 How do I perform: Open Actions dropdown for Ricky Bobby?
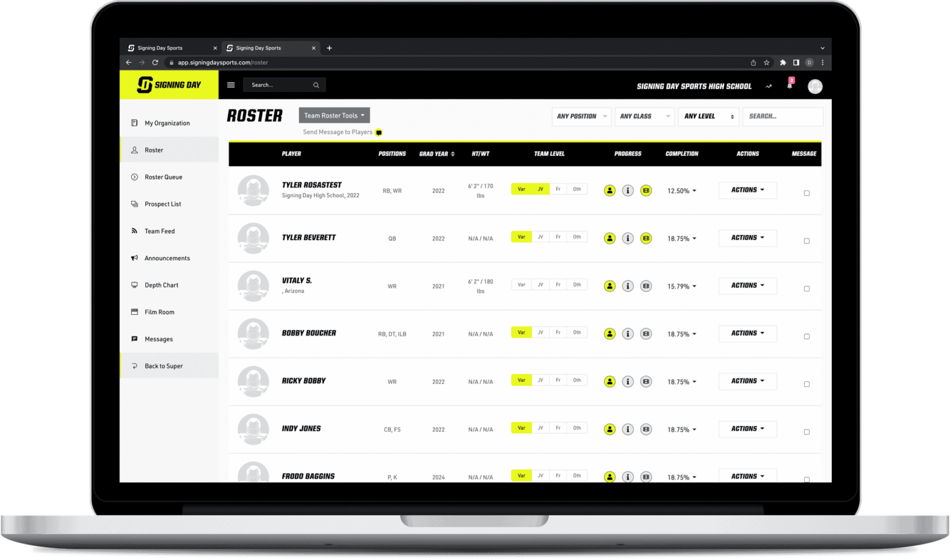(x=747, y=381)
